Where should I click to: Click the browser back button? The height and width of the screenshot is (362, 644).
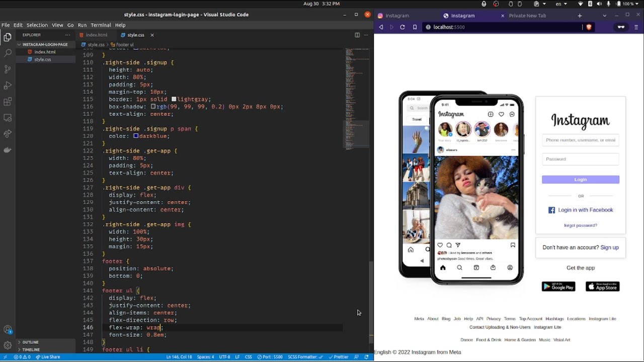click(381, 27)
